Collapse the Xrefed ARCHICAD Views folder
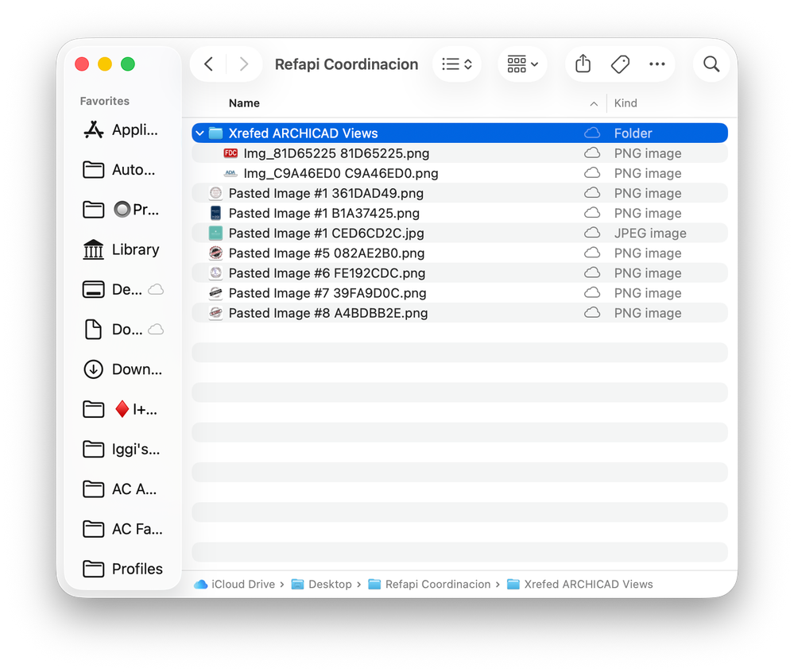Screen dimensions: 794x672 point(200,133)
